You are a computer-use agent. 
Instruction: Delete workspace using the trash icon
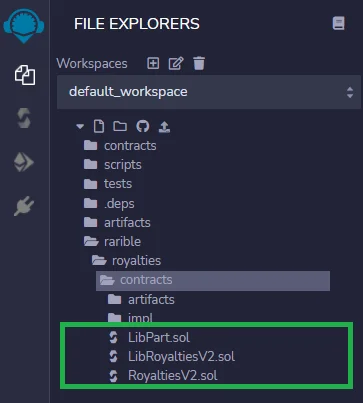tap(199, 63)
